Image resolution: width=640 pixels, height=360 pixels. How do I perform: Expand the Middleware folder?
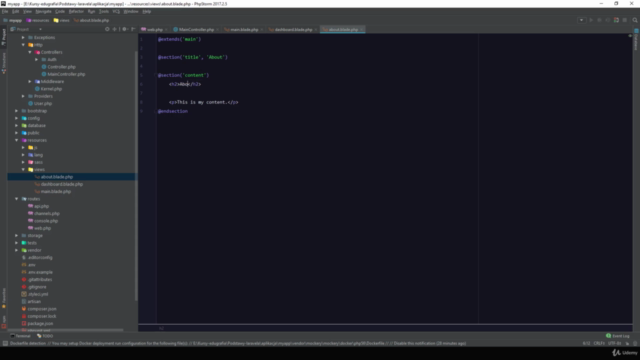[30, 82]
